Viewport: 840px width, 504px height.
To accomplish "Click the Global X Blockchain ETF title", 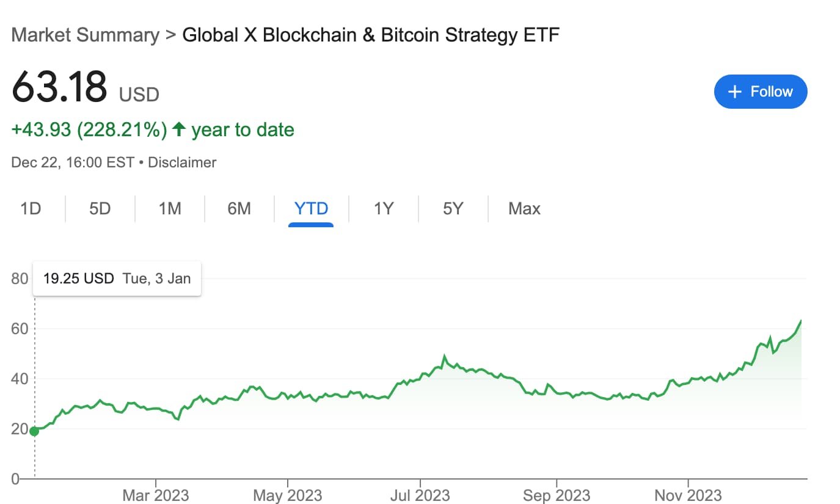I will [371, 34].
